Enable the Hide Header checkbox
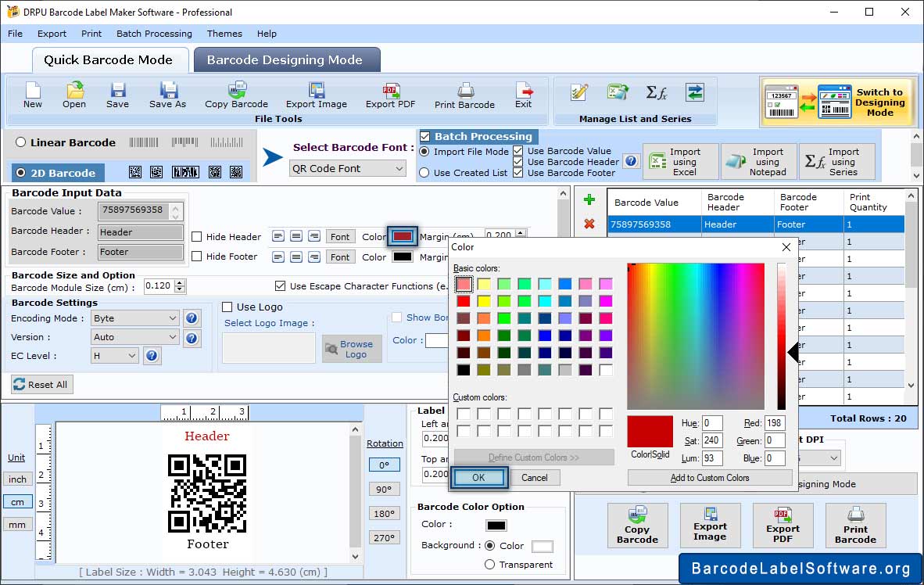The height and width of the screenshot is (585, 924). point(197,236)
